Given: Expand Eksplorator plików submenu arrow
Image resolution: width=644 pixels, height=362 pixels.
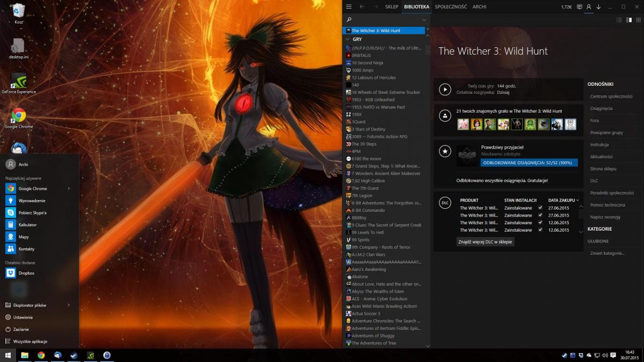Looking at the screenshot, I should click(69, 305).
